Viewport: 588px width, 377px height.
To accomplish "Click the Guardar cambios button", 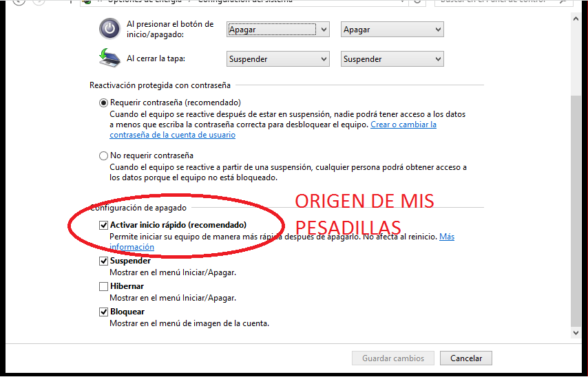I will (x=393, y=358).
